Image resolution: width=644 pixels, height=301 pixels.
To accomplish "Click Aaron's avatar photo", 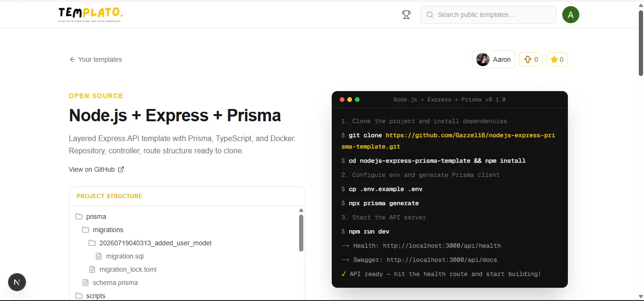I will [x=483, y=59].
